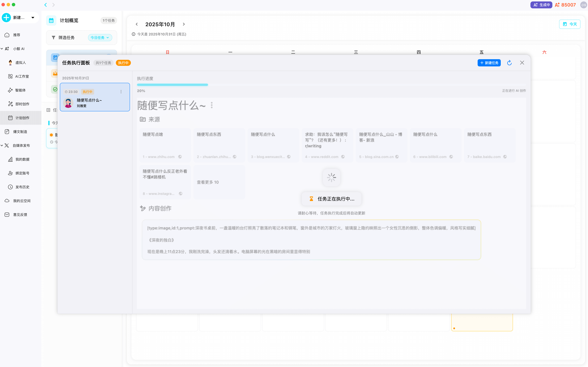The width and height of the screenshot is (588, 367).
Task: Open the 智能体 sidebar item
Action: point(20,90)
